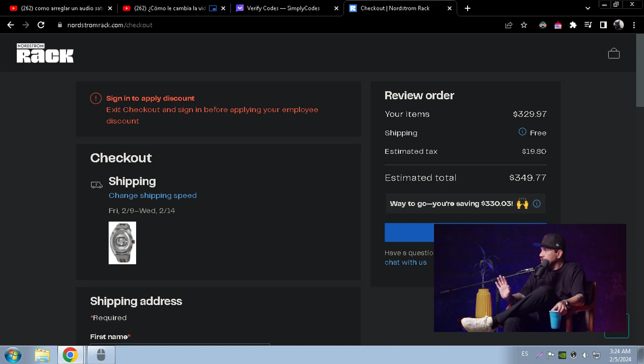Click the info icon next to Shipping Free
The width and height of the screenshot is (644, 364).
522,132
